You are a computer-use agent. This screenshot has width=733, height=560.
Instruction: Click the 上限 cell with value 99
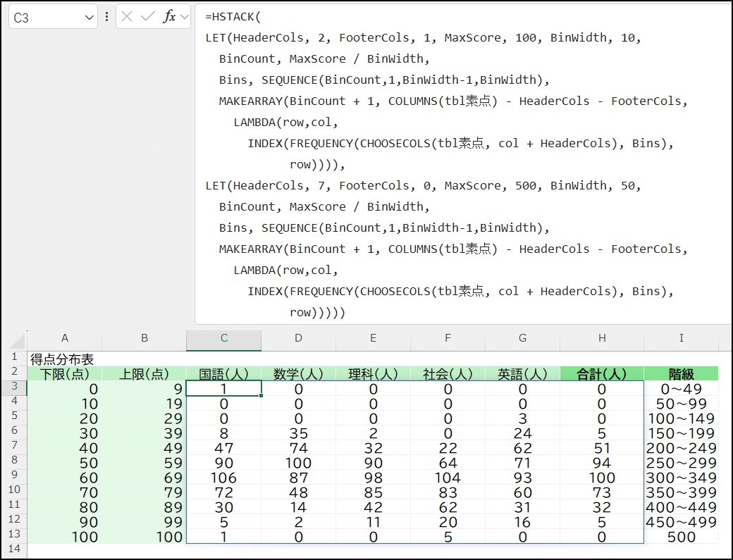tap(144, 522)
